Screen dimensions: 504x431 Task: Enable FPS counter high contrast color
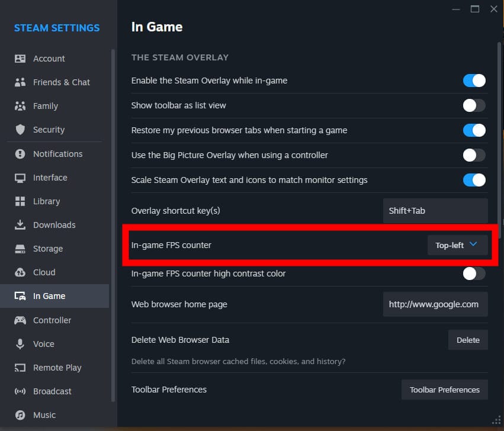click(474, 274)
